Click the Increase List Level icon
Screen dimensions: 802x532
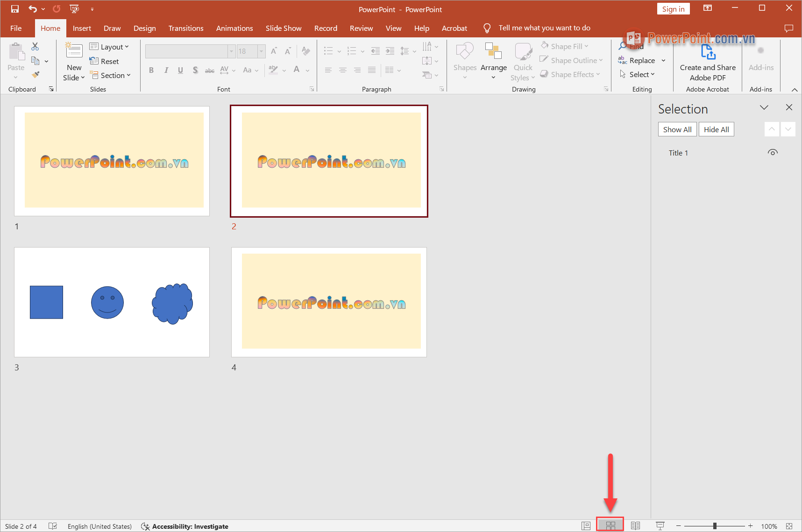point(390,51)
